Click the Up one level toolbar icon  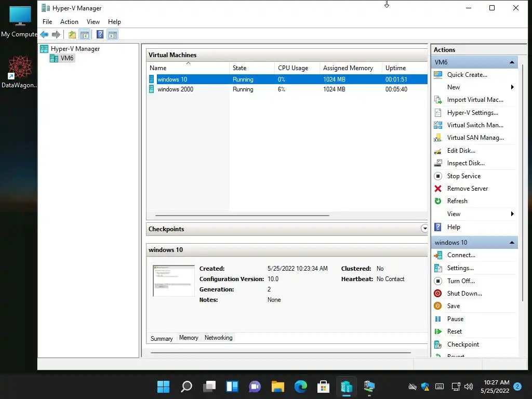click(x=72, y=34)
